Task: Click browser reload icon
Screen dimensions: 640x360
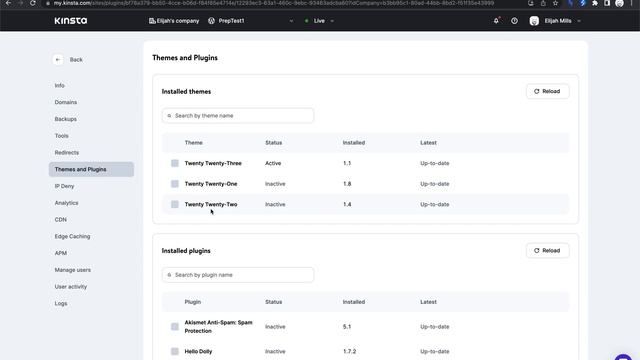Action: point(33,3)
